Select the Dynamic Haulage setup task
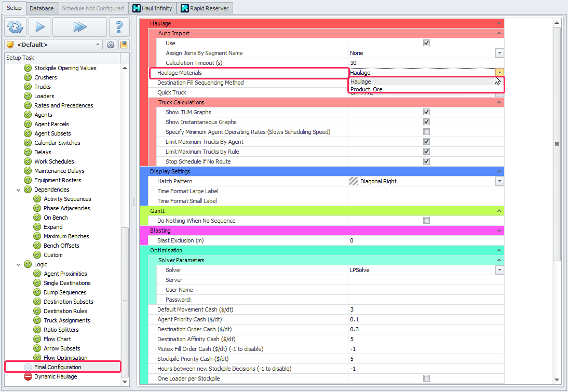This screenshot has height=392, width=568. tap(55, 376)
